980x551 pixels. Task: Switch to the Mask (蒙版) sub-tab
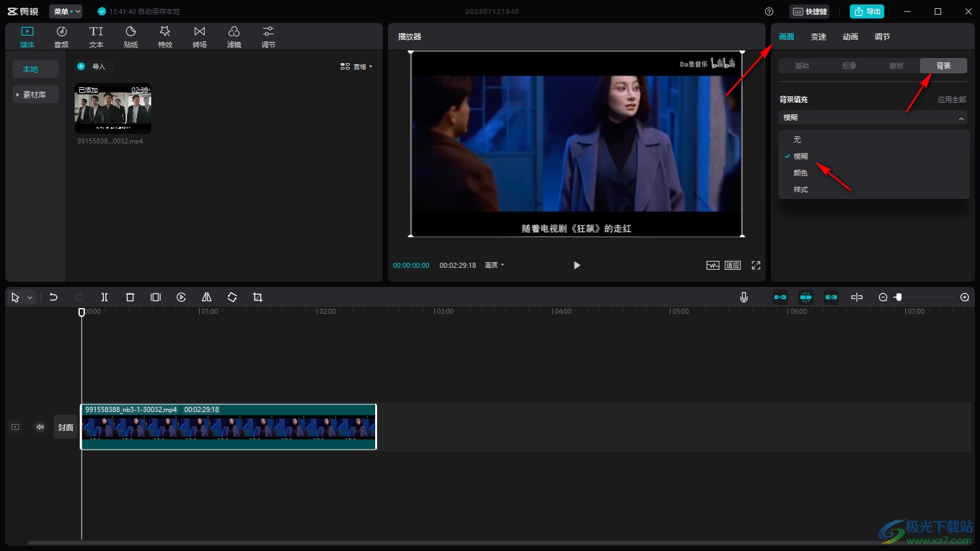point(896,66)
